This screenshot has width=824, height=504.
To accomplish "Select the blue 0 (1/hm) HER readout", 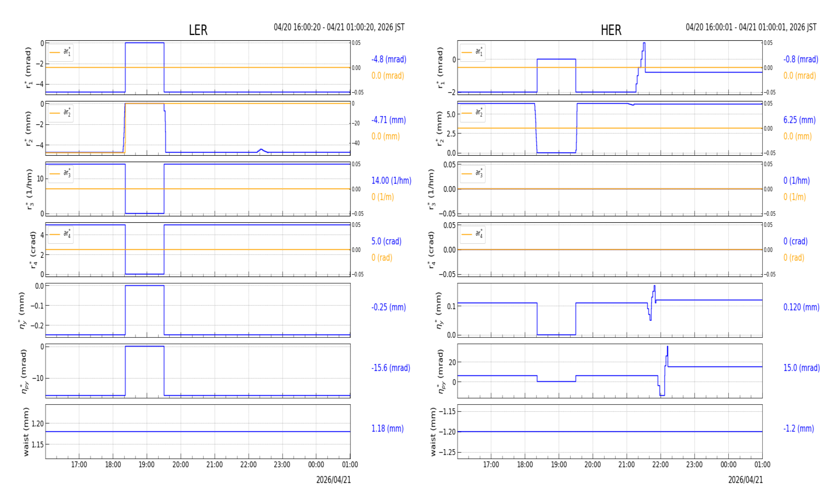I will 797,181.
